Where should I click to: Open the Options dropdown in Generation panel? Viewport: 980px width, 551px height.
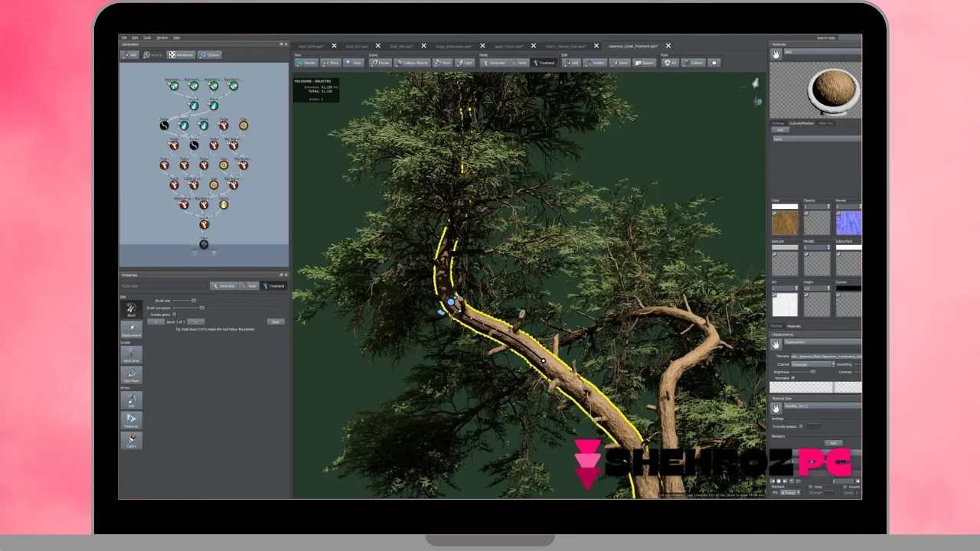209,55
